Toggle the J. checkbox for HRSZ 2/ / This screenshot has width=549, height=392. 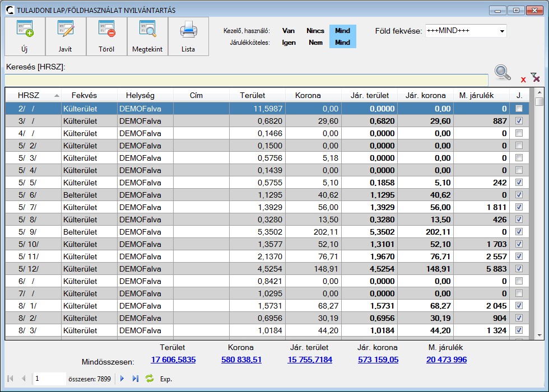(519, 109)
